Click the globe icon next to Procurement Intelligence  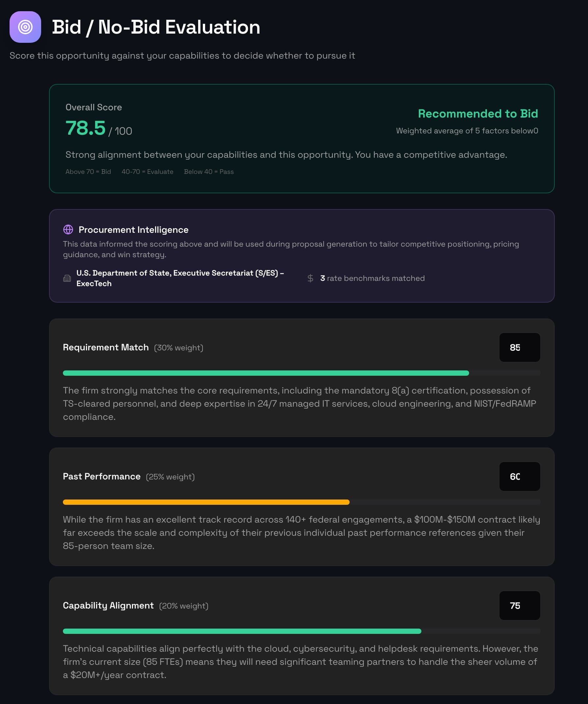tap(68, 230)
